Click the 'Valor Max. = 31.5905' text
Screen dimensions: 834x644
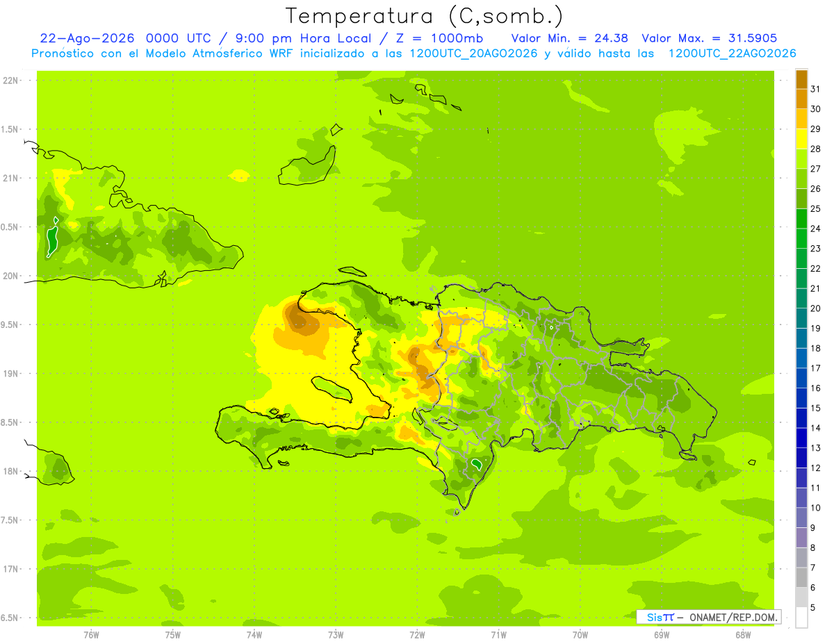pos(710,38)
